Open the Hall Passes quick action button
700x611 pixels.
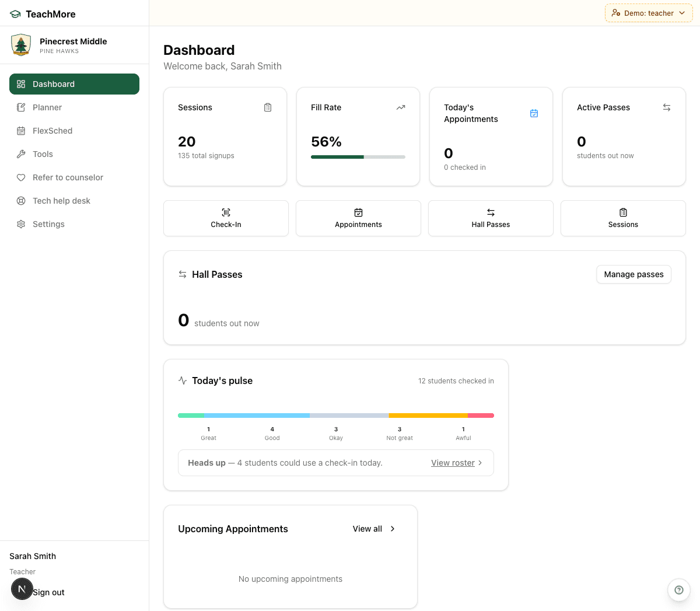point(491,218)
